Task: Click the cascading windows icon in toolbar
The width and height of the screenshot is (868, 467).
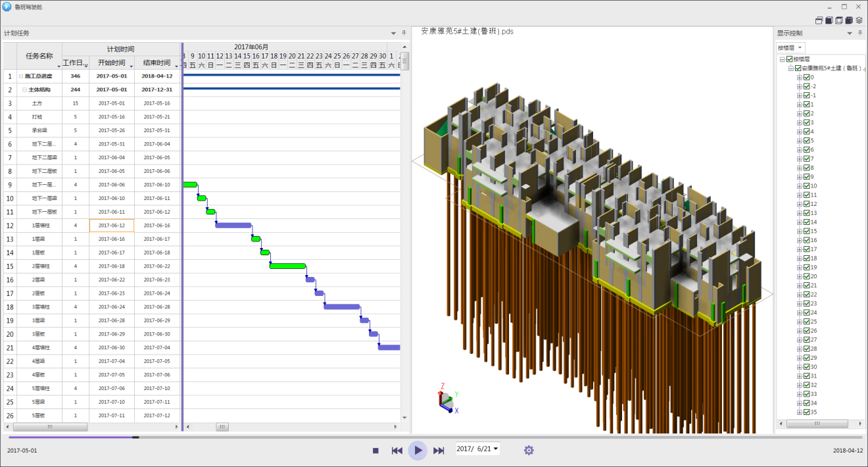Action: (819, 20)
